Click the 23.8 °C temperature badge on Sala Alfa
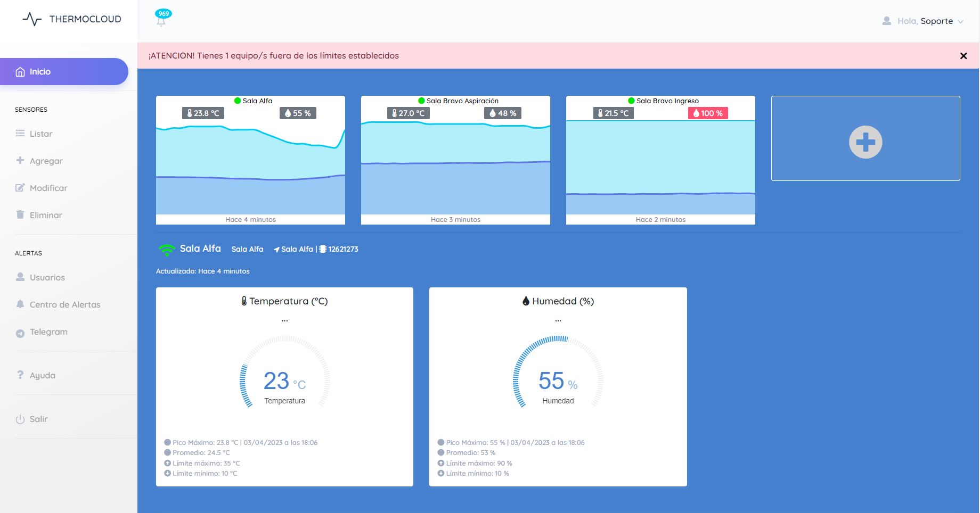980x513 pixels. 203,113
